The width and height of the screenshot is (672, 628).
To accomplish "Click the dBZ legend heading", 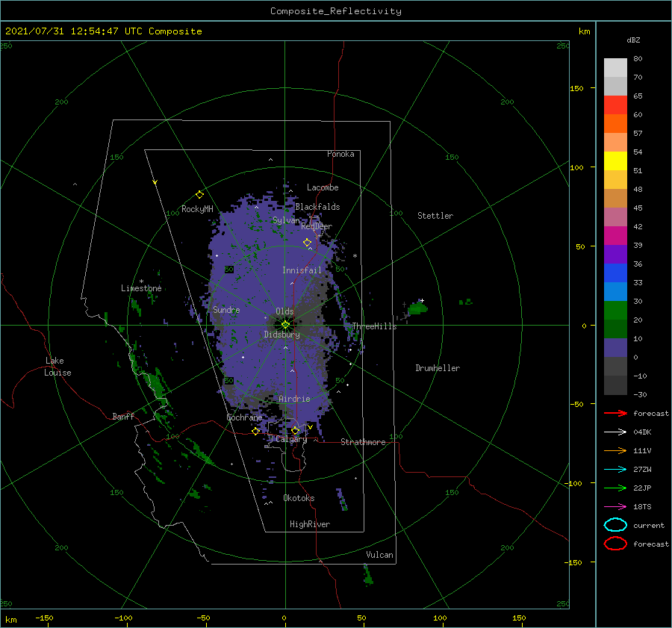I will [633, 40].
